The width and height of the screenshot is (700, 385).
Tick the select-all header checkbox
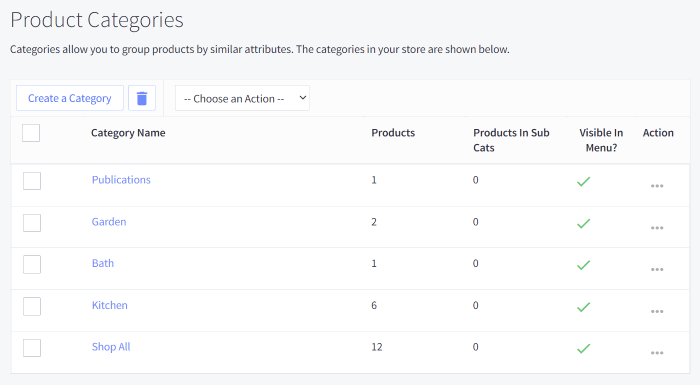pos(31,133)
